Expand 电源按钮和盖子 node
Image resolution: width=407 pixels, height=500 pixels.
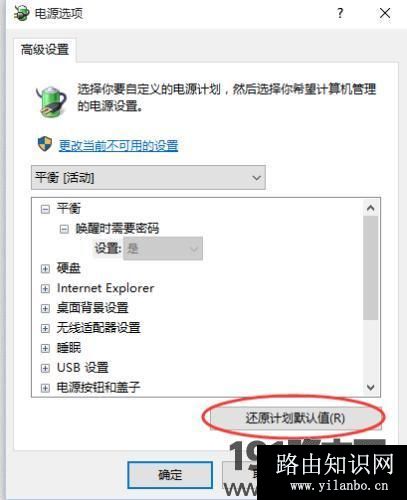click(x=45, y=388)
